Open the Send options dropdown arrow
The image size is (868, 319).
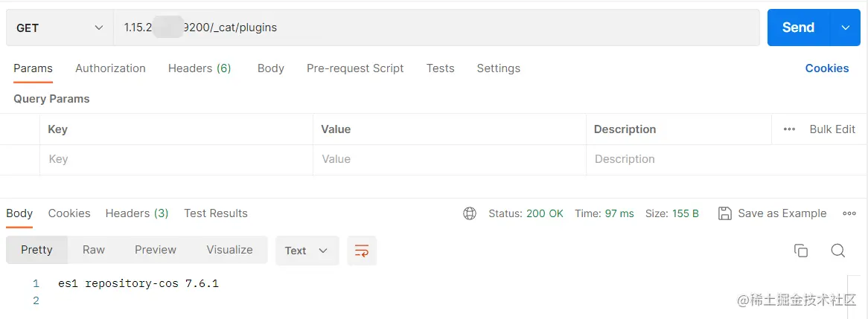click(845, 28)
